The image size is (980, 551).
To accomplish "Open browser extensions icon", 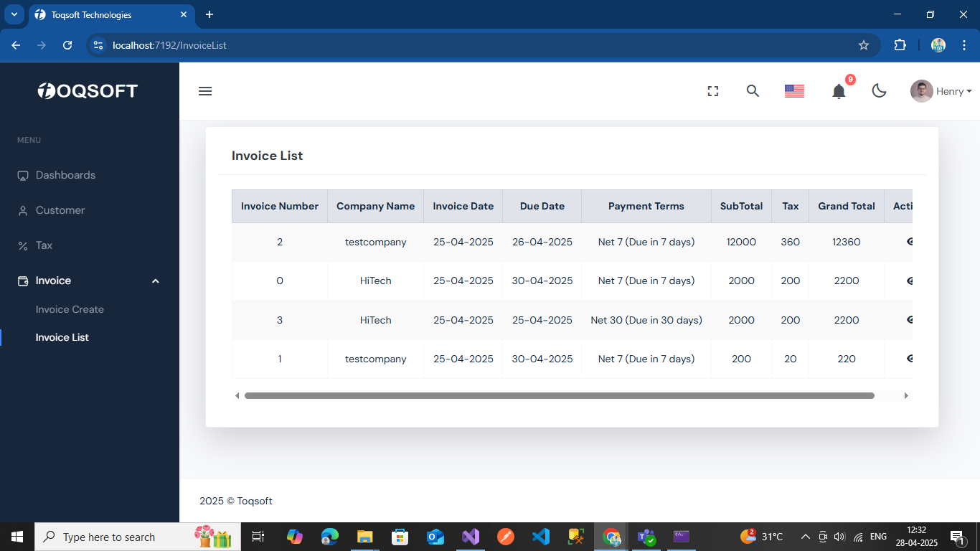I will click(900, 45).
